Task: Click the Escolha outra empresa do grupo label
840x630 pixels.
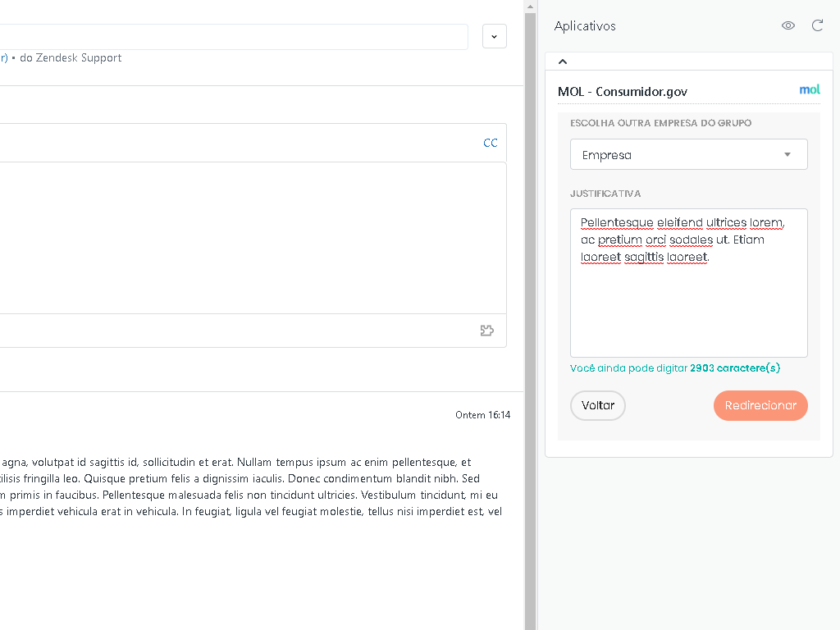Action: pyautogui.click(x=661, y=123)
